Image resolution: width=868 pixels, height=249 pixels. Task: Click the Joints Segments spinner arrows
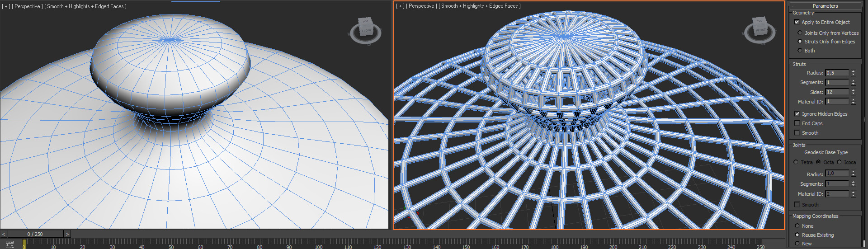pos(853,184)
